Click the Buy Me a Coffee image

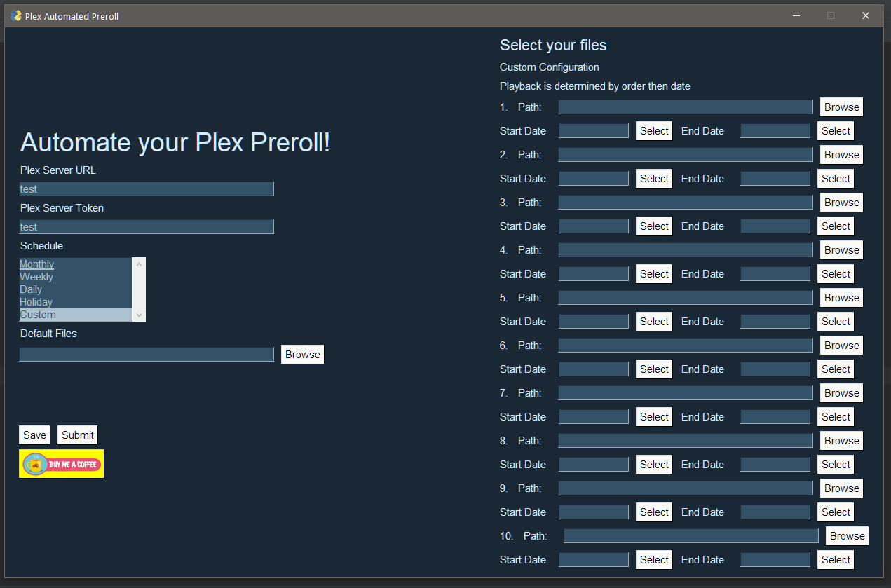[x=61, y=463]
